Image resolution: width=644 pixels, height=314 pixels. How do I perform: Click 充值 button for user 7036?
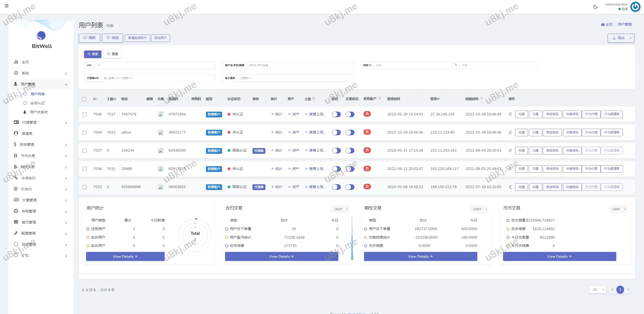coord(521,169)
